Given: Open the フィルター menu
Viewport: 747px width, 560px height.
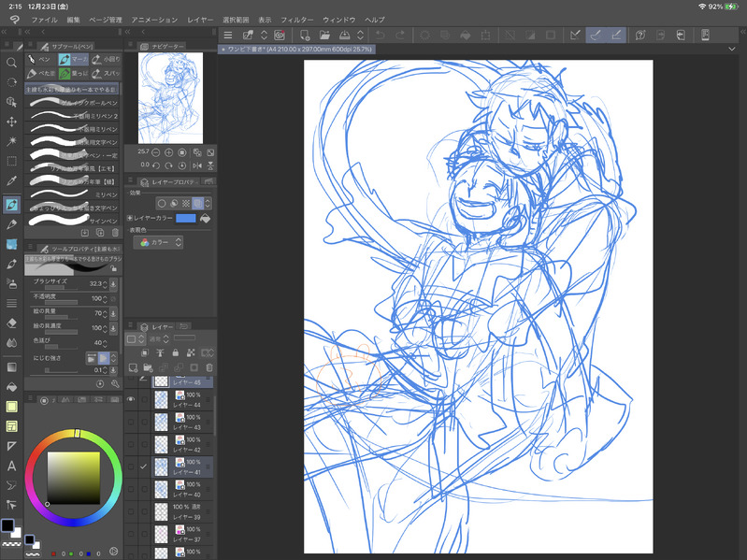Looking at the screenshot, I should pos(296,20).
